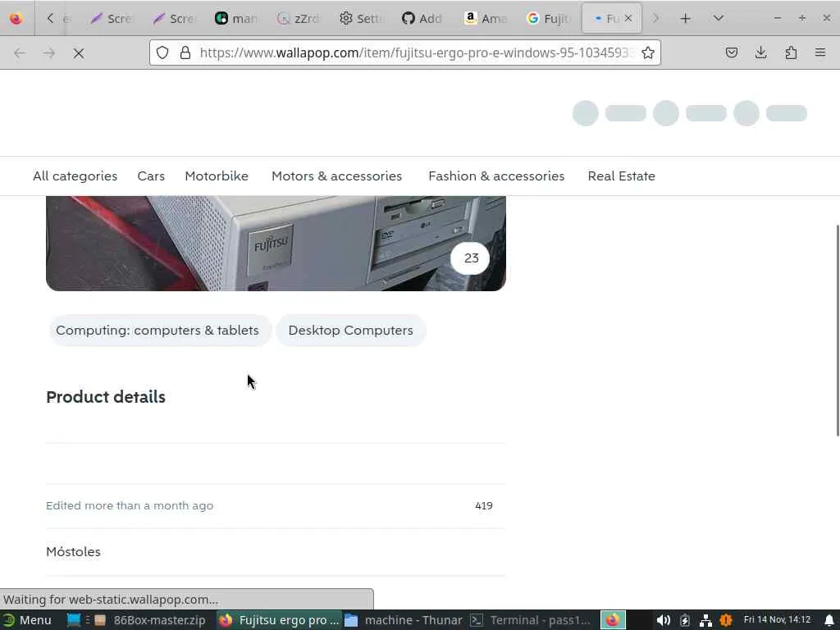Click the Fujitsu computer product photo
The image size is (840, 630).
point(276,243)
